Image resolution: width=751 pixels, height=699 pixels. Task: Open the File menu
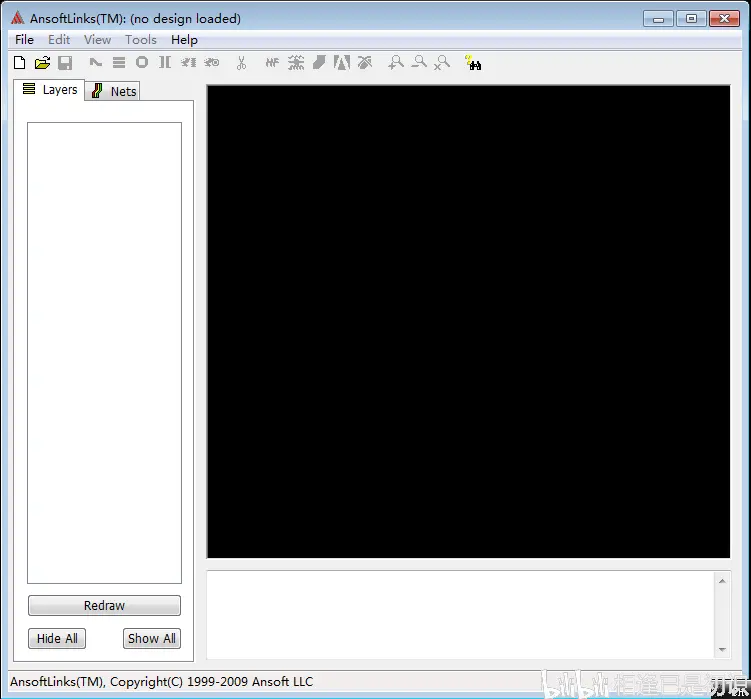click(x=24, y=40)
